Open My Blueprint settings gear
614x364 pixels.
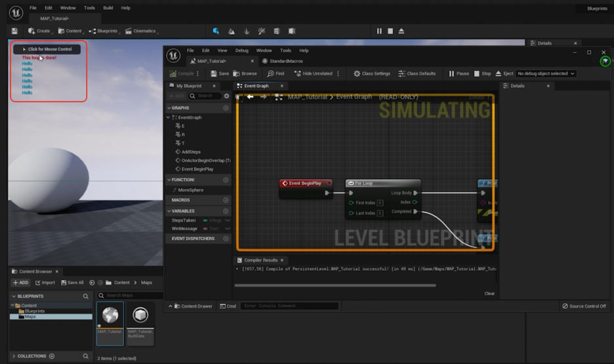point(226,96)
